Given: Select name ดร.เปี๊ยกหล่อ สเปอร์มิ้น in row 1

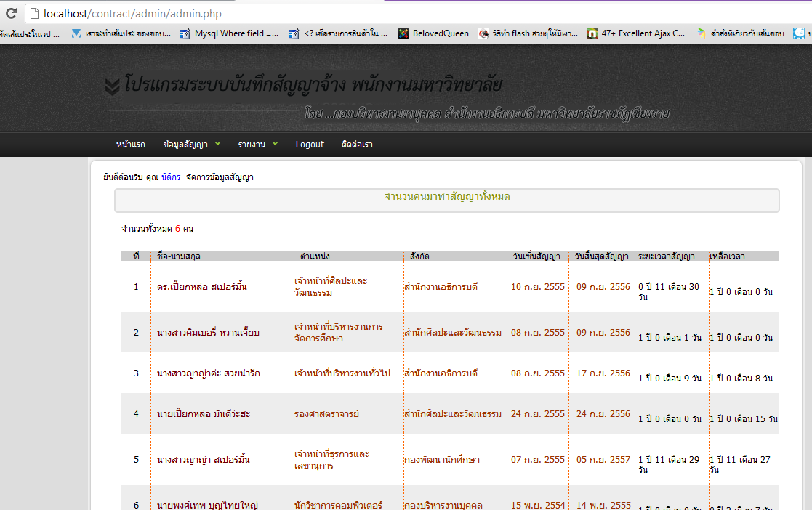Looking at the screenshot, I should click(x=202, y=286).
